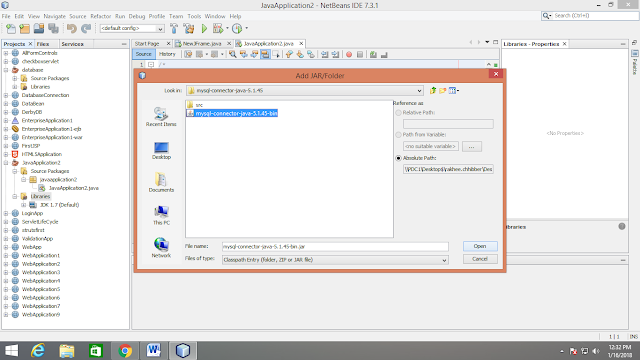Close the Add JAR/Folder dialog
Image resolution: width=640 pixels, height=360 pixels.
click(x=496, y=74)
